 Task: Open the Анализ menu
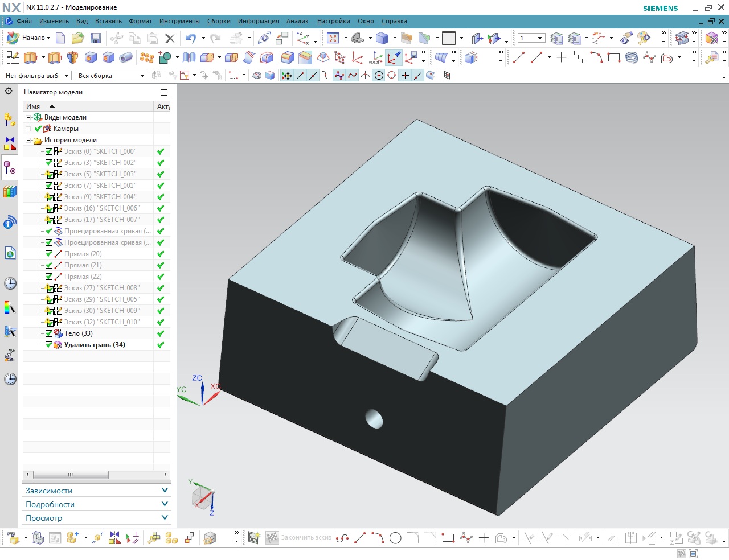click(x=297, y=21)
